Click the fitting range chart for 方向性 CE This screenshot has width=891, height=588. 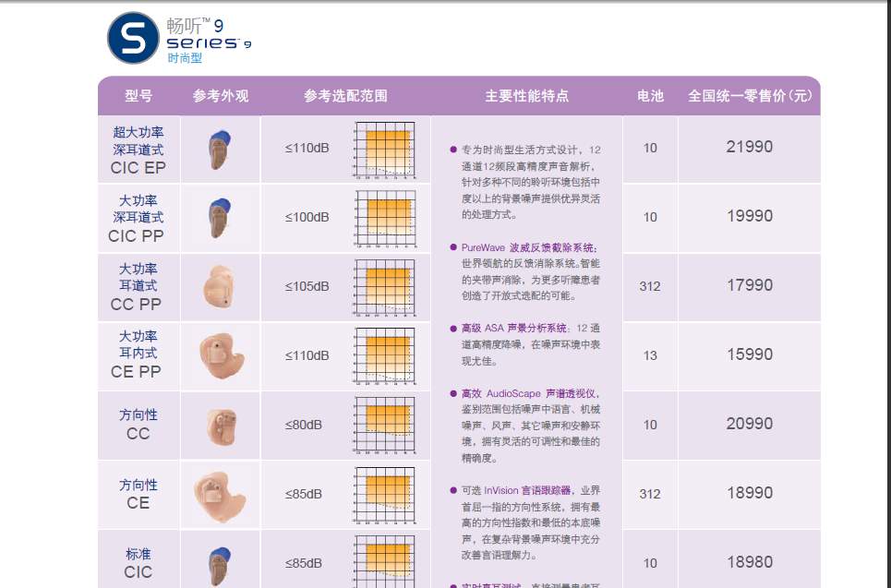385,496
